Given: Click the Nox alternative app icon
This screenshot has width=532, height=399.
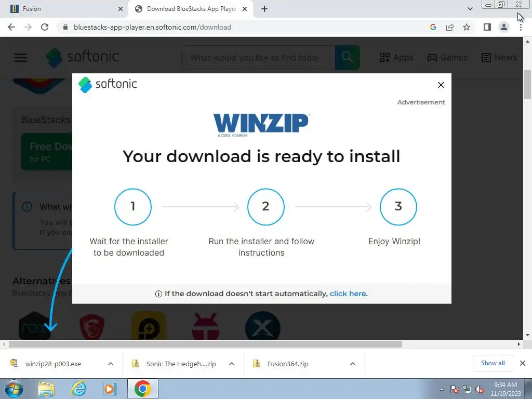Looking at the screenshot, I should 36,326.
